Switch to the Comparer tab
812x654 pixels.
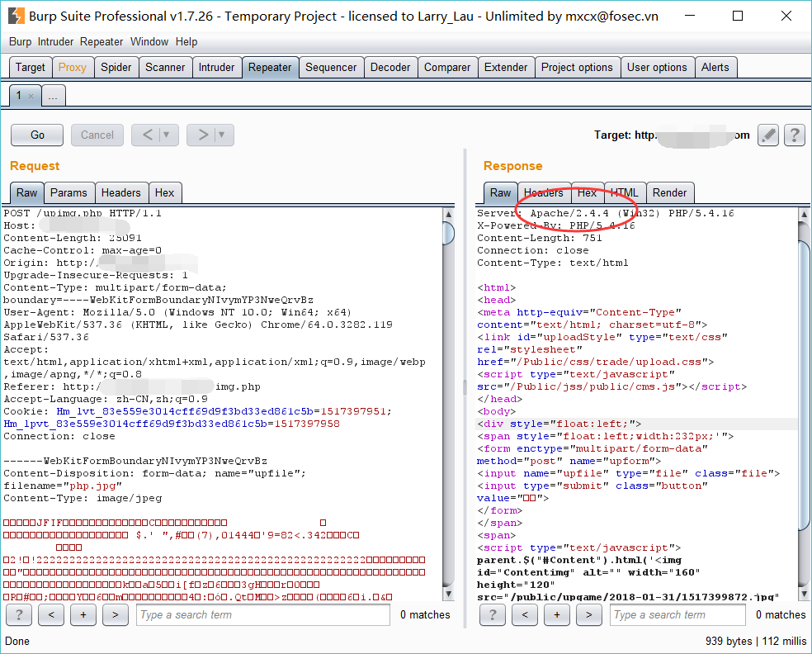pyautogui.click(x=447, y=68)
